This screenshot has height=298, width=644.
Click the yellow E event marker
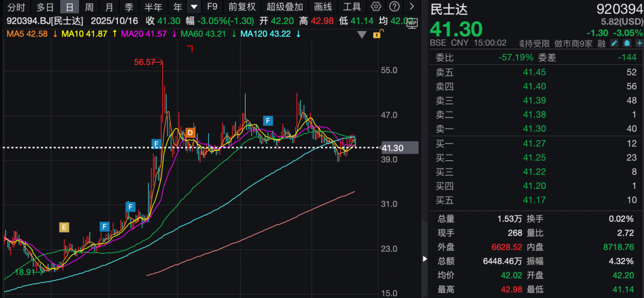64,226
